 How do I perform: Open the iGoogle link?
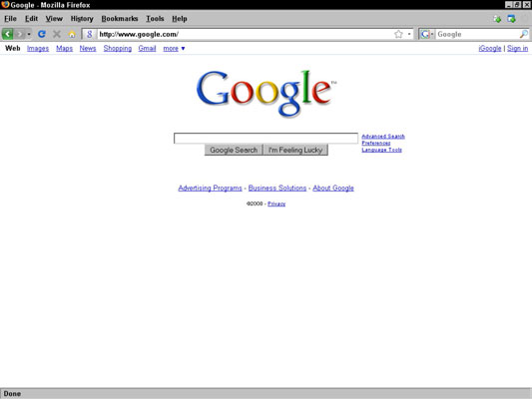[490, 49]
